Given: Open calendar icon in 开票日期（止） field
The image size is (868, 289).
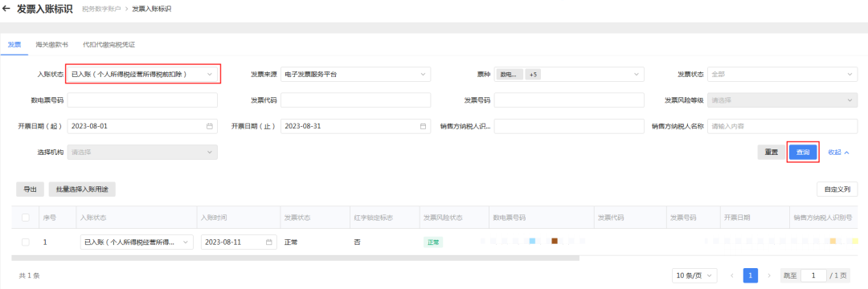Looking at the screenshot, I should [x=424, y=126].
